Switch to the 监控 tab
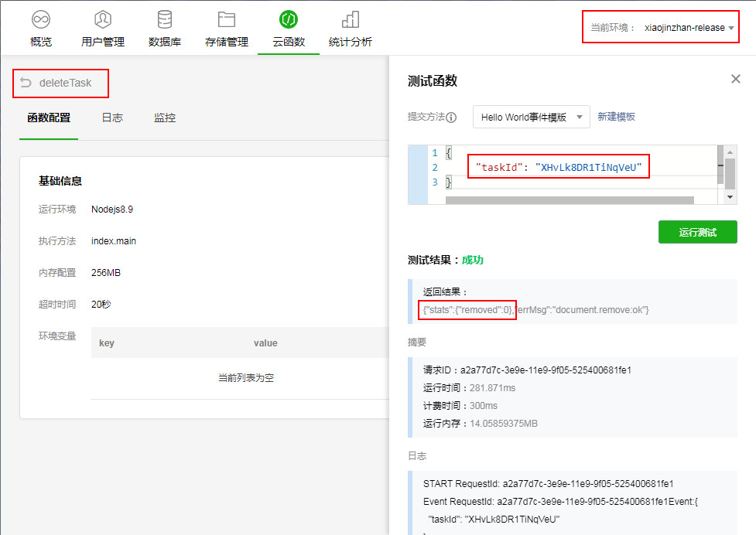 pos(164,118)
